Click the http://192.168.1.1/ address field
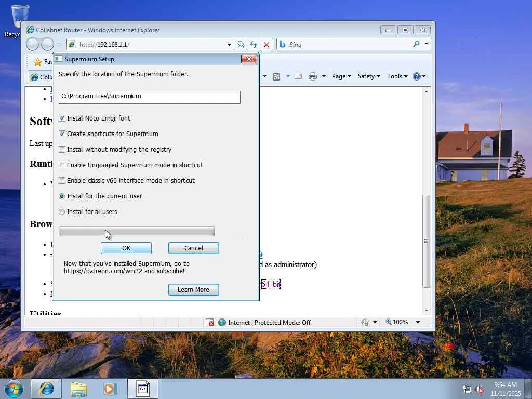 pyautogui.click(x=151, y=45)
